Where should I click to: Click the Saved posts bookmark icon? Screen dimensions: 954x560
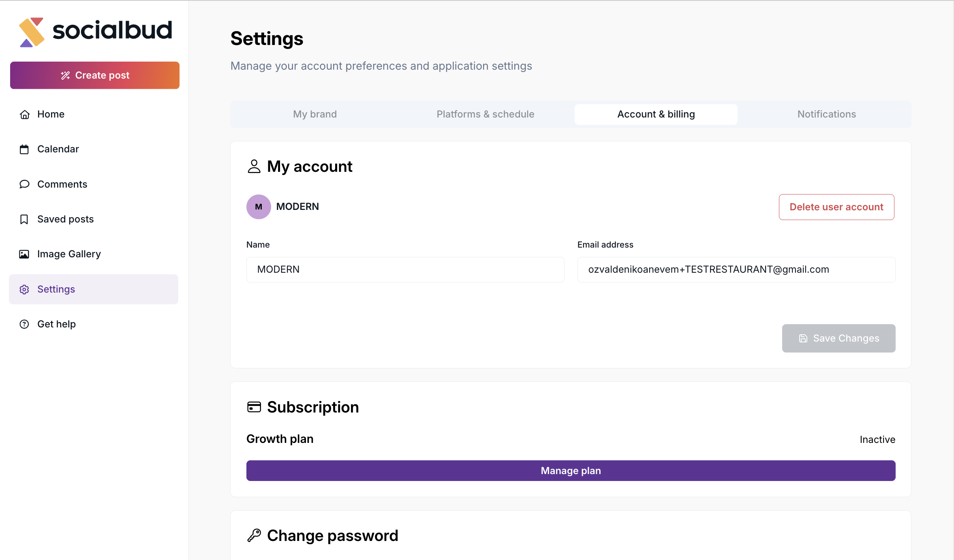[x=24, y=219]
